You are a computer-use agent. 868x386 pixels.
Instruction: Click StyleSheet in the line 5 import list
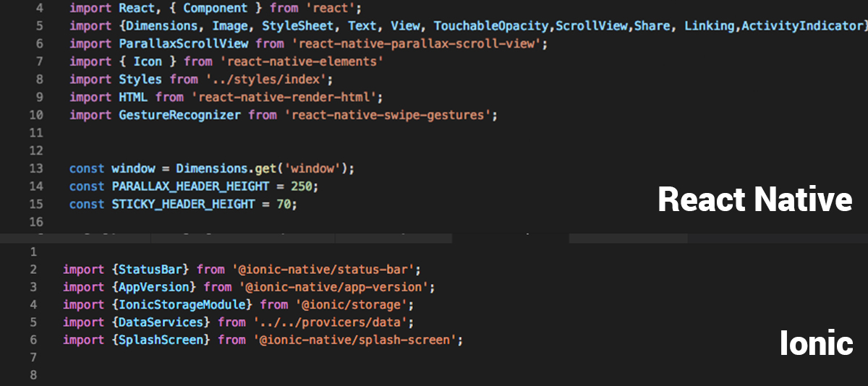click(x=297, y=26)
